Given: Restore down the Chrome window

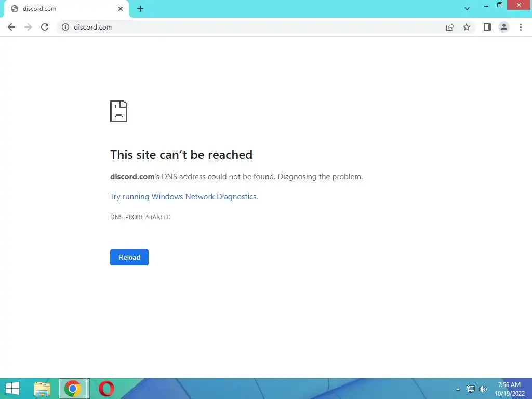Looking at the screenshot, I should coord(500,5).
